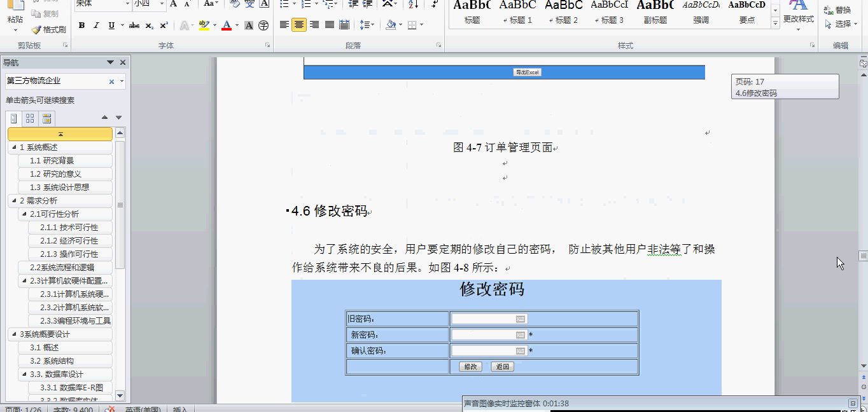Image resolution: width=868 pixels, height=412 pixels.
Task: Click the subscript icon
Action: pyautogui.click(x=150, y=25)
